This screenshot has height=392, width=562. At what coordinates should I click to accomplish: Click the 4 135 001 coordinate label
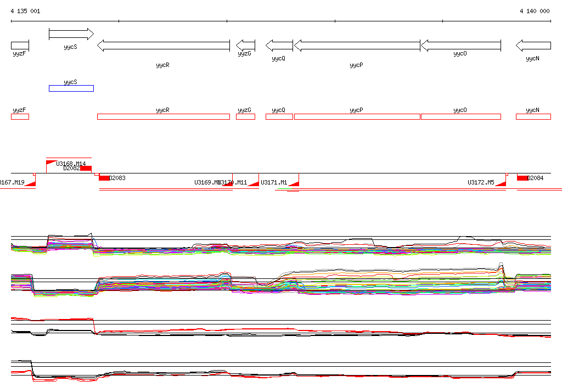(x=25, y=11)
